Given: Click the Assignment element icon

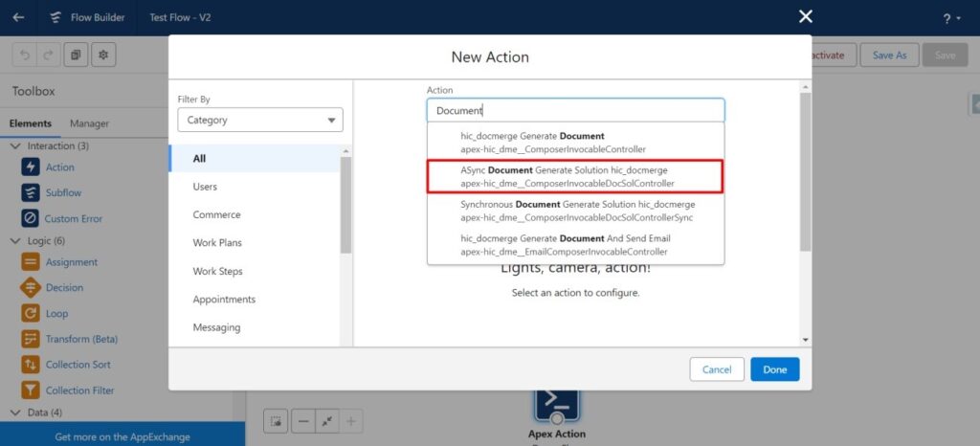Looking at the screenshot, I should tap(30, 262).
